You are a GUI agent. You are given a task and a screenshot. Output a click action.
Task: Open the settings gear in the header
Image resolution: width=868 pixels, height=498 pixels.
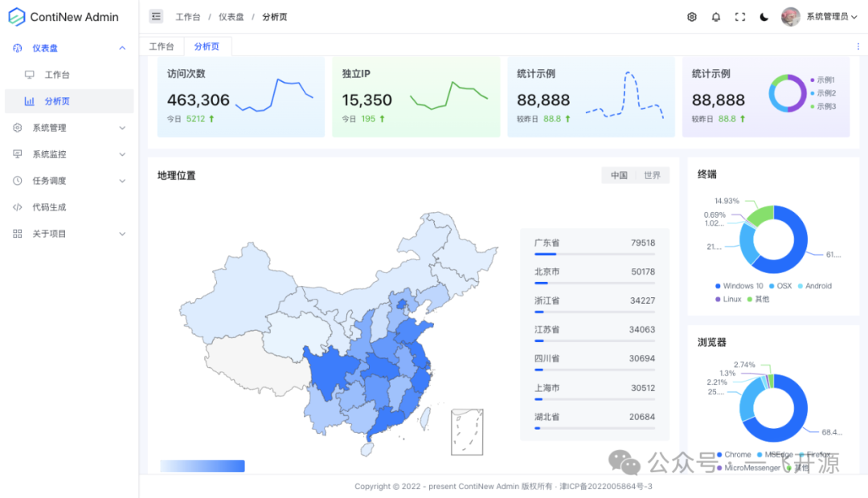(692, 16)
